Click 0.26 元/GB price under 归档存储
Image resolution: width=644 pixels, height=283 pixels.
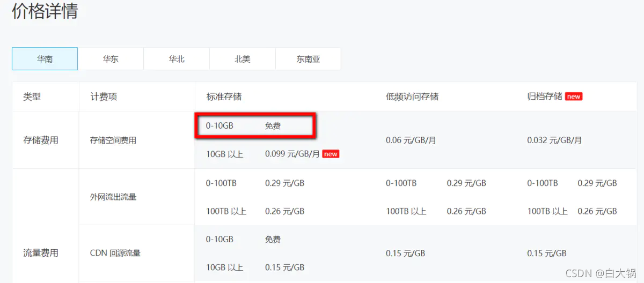[x=597, y=211]
